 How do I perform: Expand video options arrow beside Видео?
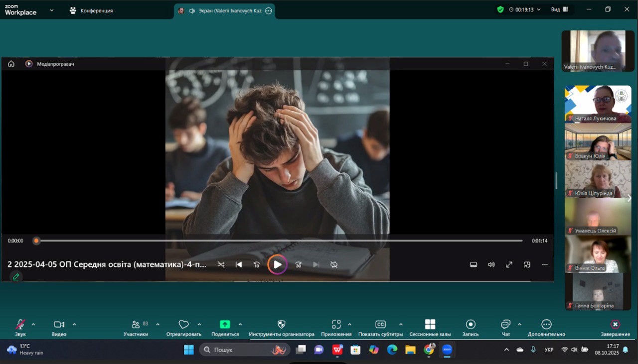point(74,324)
